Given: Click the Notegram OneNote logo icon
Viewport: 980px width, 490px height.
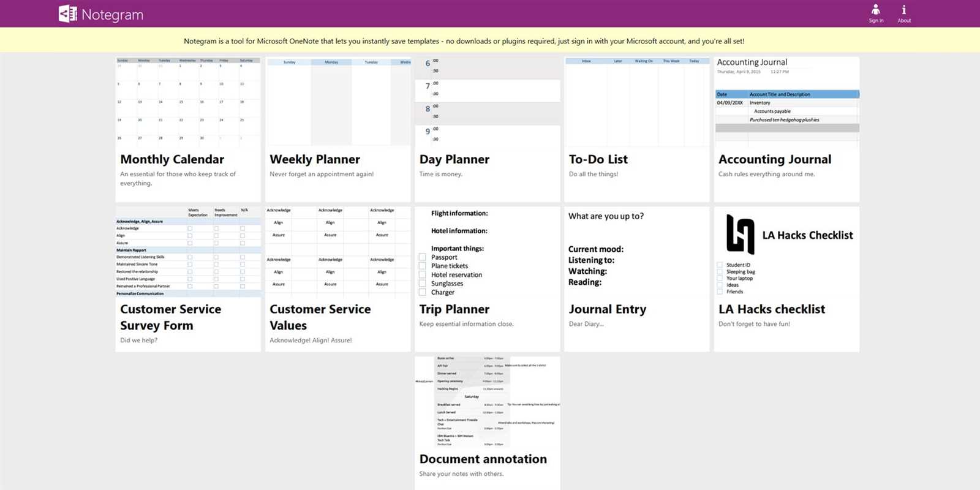Looking at the screenshot, I should tap(67, 13).
